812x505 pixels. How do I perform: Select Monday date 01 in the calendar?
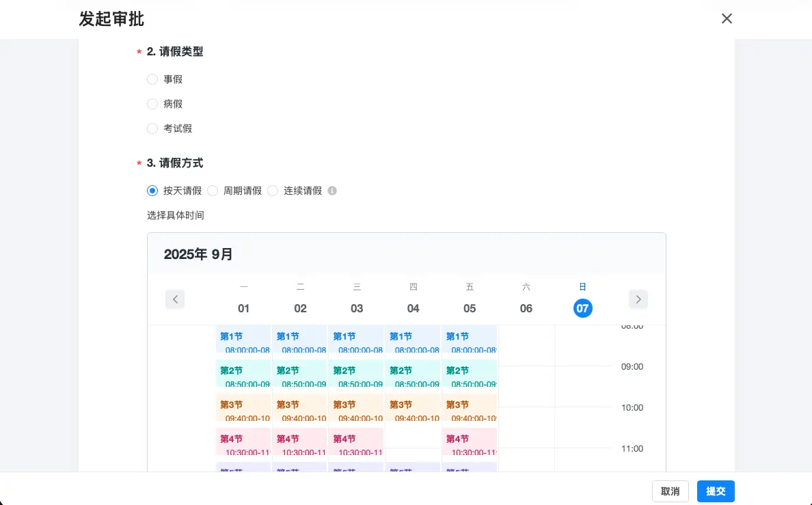[244, 308]
